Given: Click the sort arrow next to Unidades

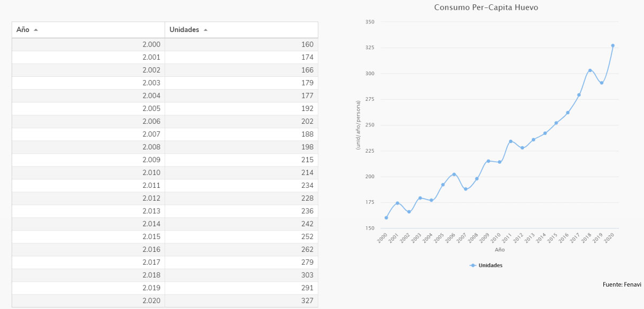Looking at the screenshot, I should (206, 30).
